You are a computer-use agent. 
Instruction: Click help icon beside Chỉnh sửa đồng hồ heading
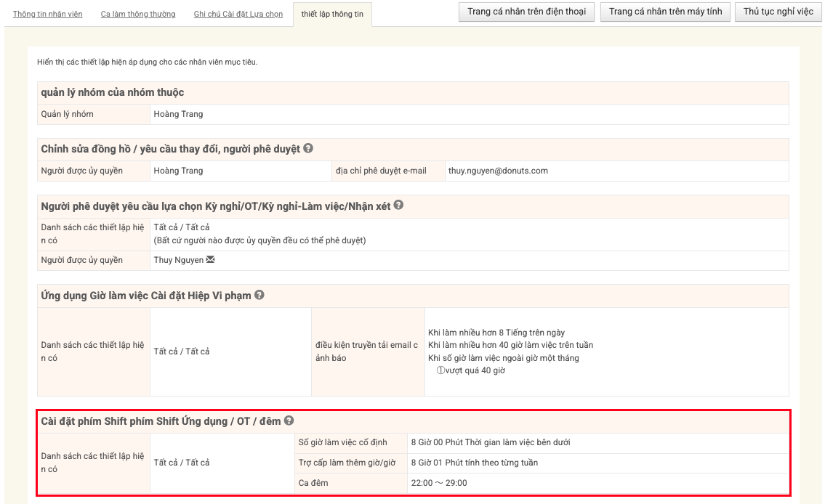pyautogui.click(x=308, y=148)
